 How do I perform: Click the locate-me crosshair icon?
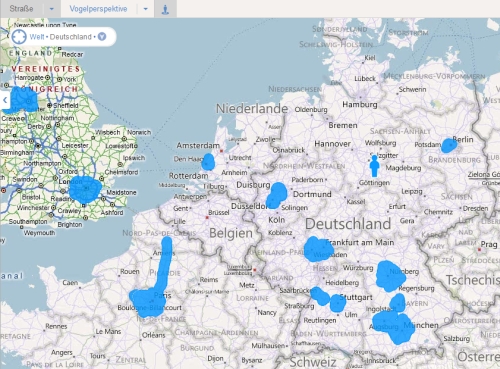click(19, 36)
